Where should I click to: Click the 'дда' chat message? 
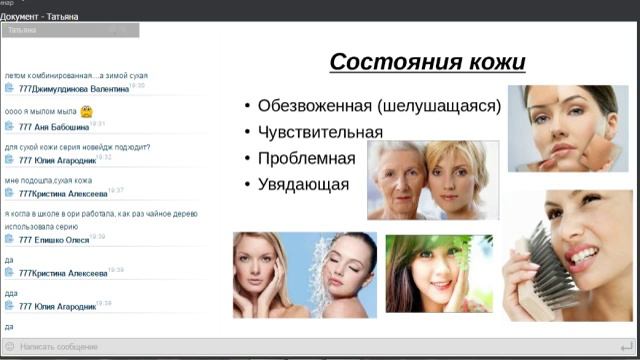tap(11, 293)
